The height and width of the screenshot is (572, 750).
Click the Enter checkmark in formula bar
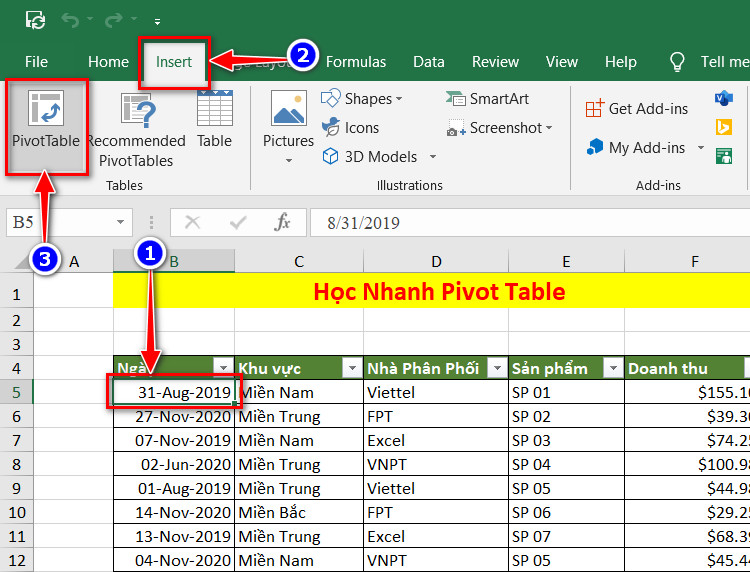(238, 222)
